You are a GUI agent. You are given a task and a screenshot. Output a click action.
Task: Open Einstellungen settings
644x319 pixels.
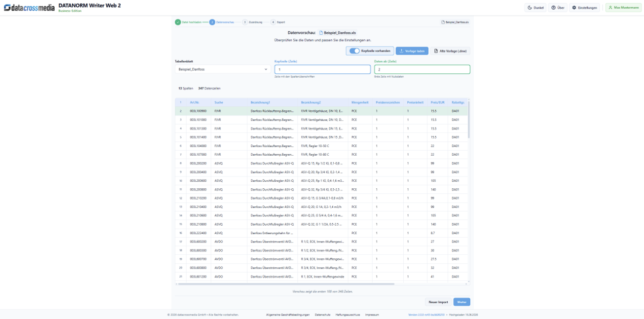(x=584, y=8)
